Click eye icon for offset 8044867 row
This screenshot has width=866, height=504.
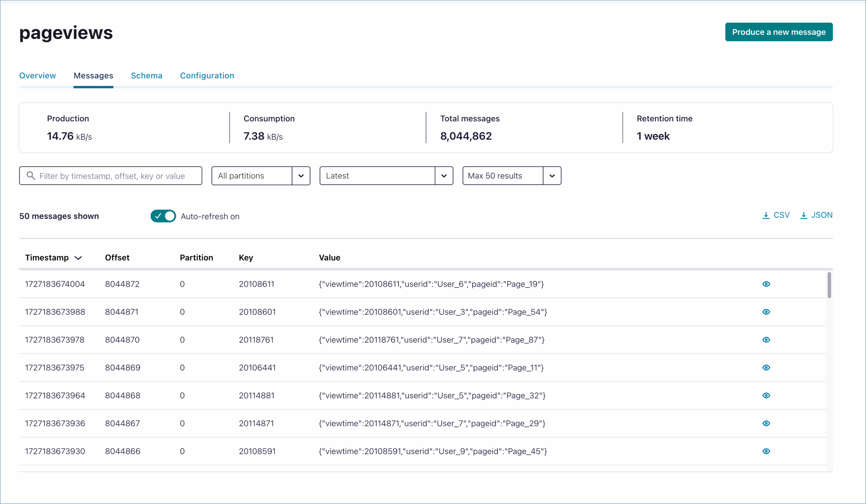[766, 423]
